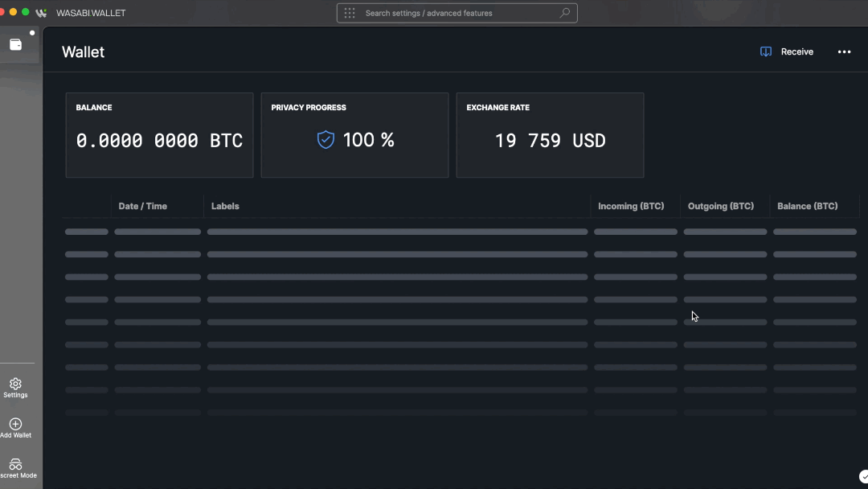This screenshot has width=868, height=489.
Task: Click the privacy shield icon
Action: tap(325, 140)
